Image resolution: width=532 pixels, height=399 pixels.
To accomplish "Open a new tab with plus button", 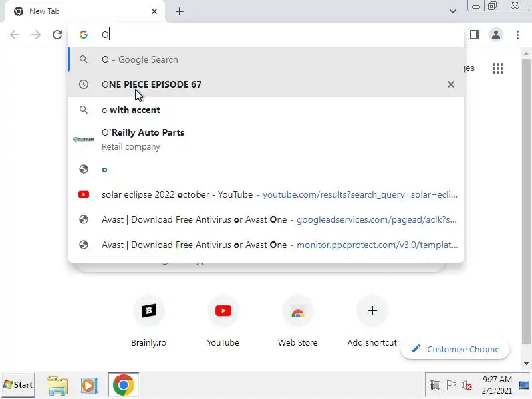I will (x=180, y=11).
